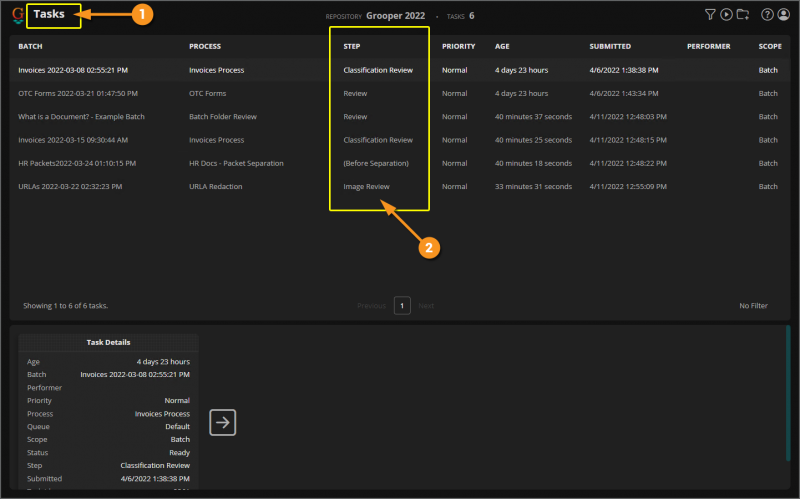Click the play button icon in header
Viewport: 800px width, 499px height.
(726, 15)
